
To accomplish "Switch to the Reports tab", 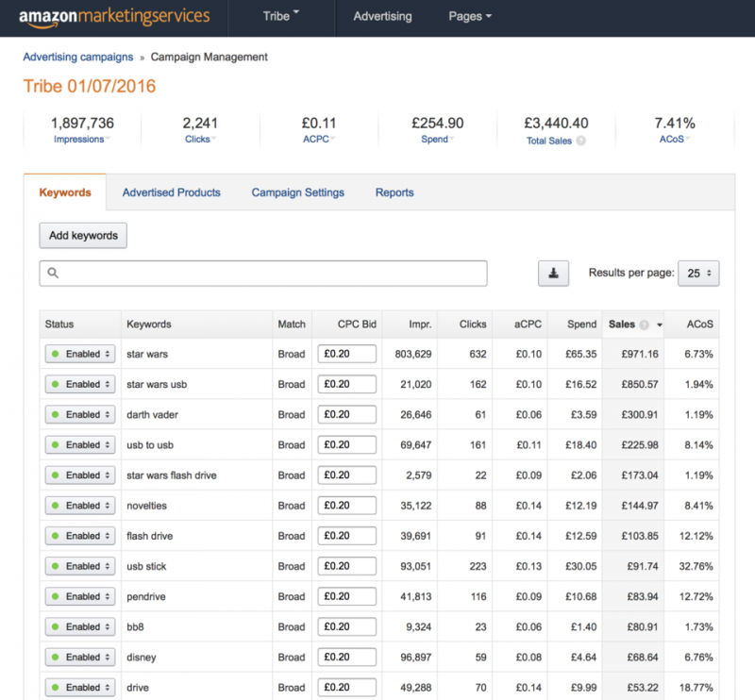I will click(394, 192).
